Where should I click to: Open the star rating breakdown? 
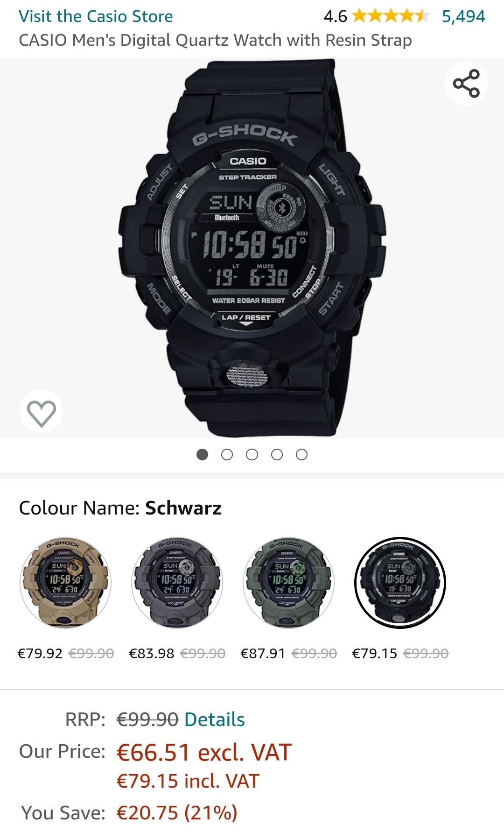(x=391, y=16)
